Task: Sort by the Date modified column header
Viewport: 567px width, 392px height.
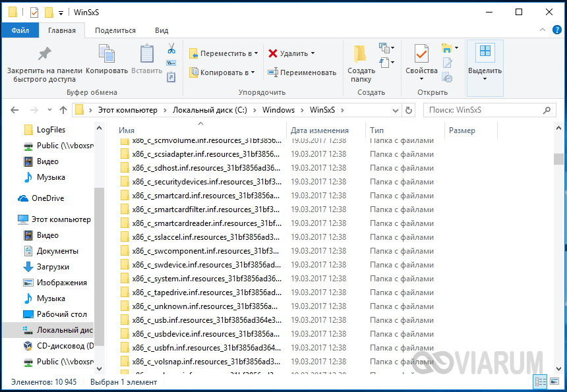Action: pos(326,130)
